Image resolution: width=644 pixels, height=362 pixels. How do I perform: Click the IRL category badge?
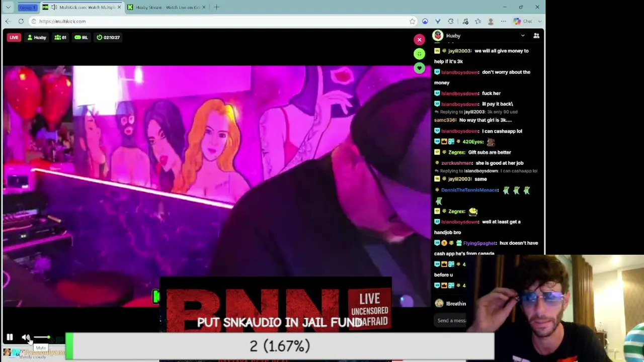pyautogui.click(x=81, y=37)
